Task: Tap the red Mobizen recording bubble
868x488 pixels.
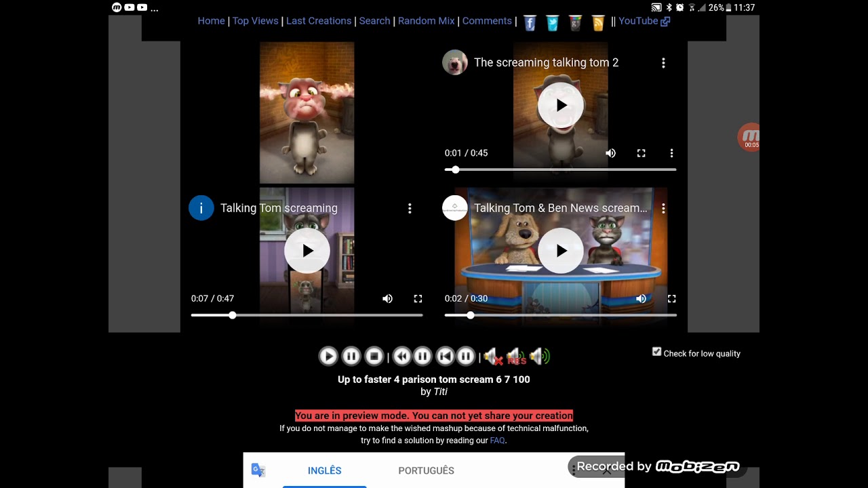Action: pos(749,137)
